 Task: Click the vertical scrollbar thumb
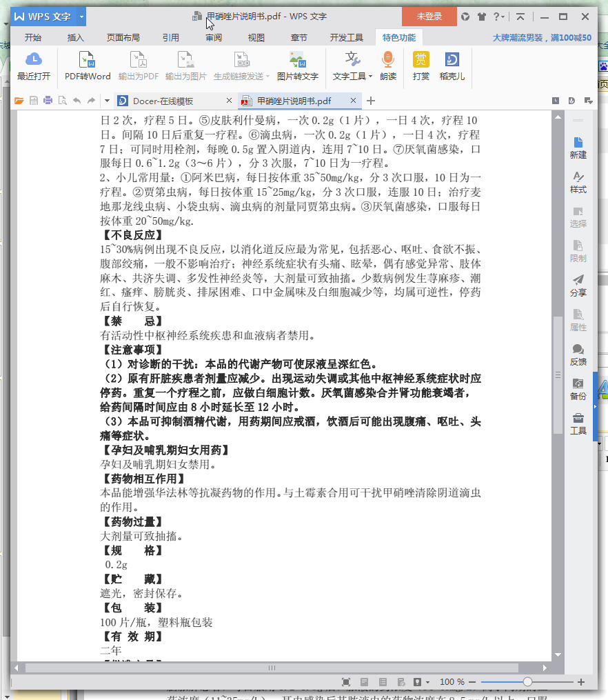point(558,375)
